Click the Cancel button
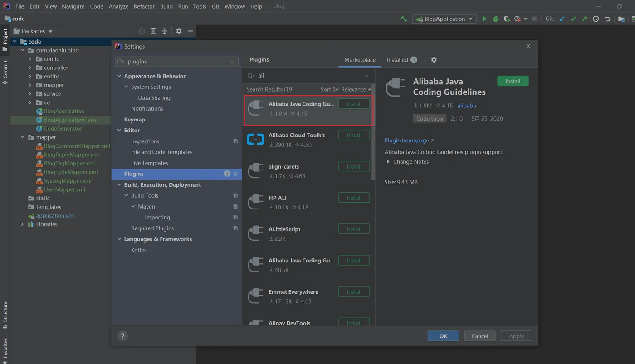 (x=479, y=336)
